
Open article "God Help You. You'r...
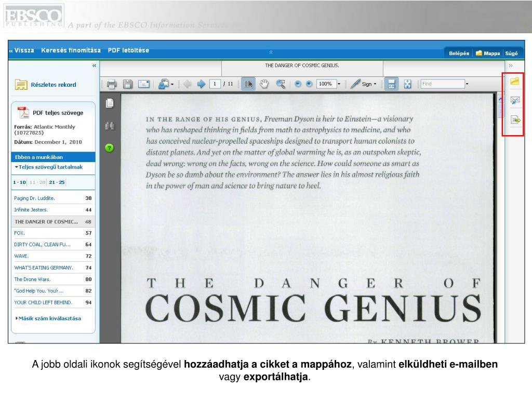(x=38, y=291)
